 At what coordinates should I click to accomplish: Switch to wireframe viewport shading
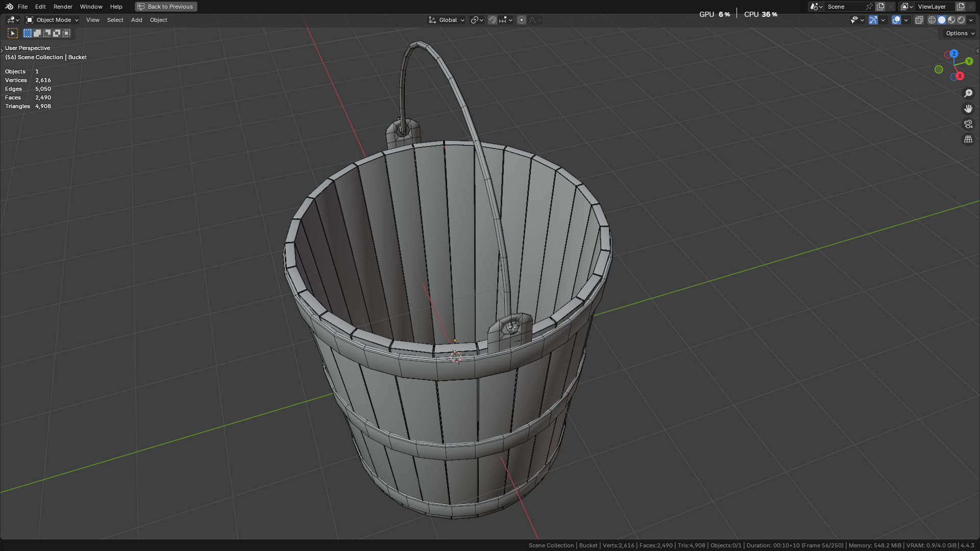pyautogui.click(x=932, y=20)
